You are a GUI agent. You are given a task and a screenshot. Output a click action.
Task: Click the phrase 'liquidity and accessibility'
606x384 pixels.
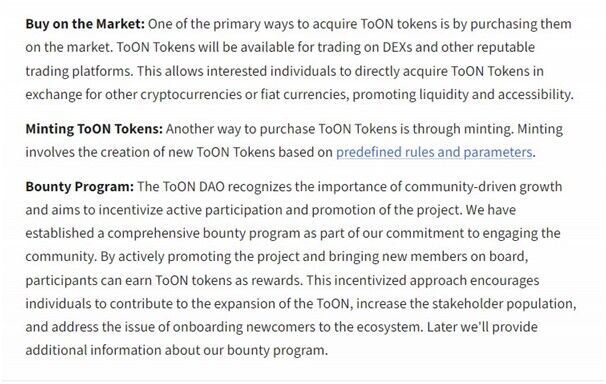(496, 95)
